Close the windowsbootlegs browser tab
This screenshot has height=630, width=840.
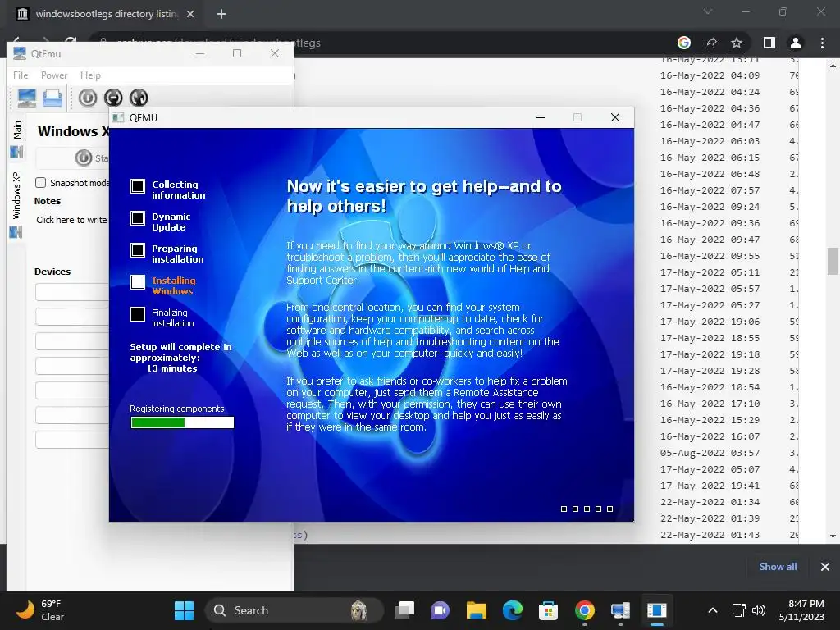pyautogui.click(x=190, y=14)
